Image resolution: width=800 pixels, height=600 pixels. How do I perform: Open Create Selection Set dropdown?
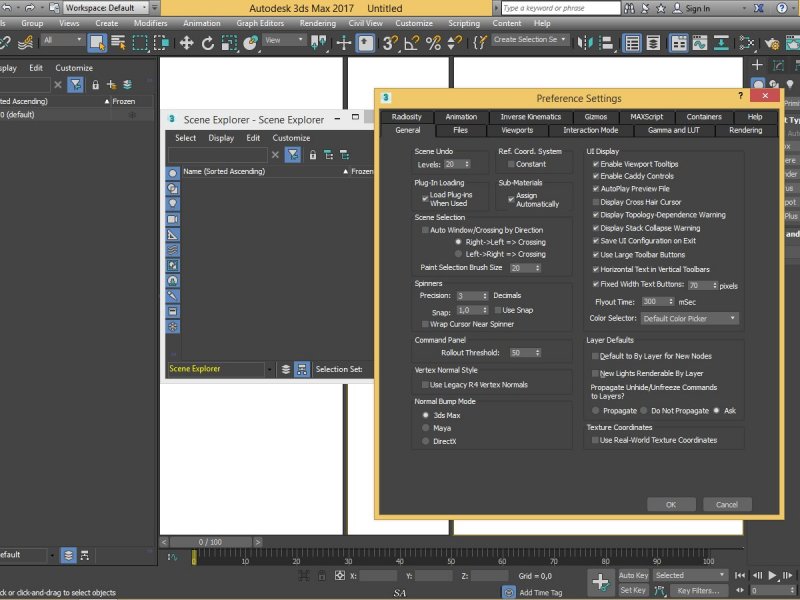coord(530,40)
